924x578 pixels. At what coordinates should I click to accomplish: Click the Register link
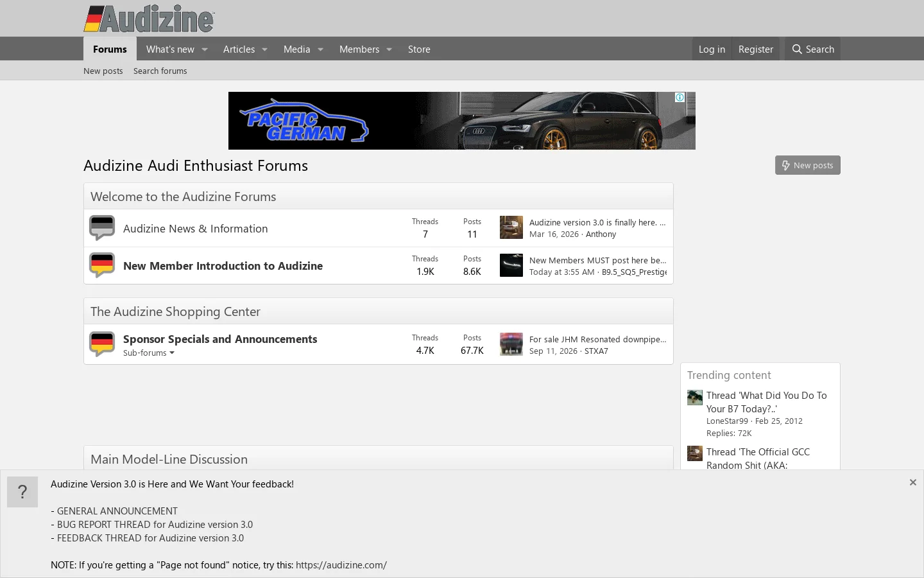[756, 49]
